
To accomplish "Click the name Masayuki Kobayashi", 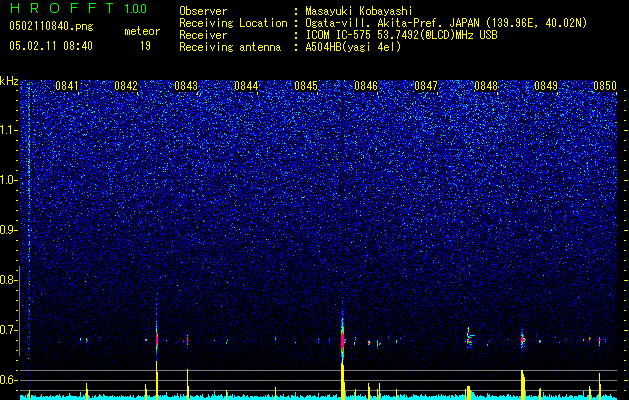I will [359, 11].
